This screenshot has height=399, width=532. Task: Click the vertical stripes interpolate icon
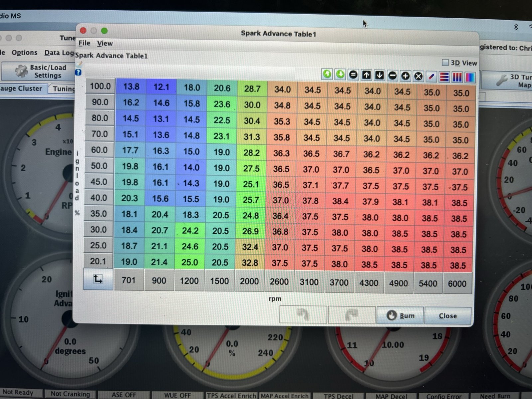(x=457, y=77)
